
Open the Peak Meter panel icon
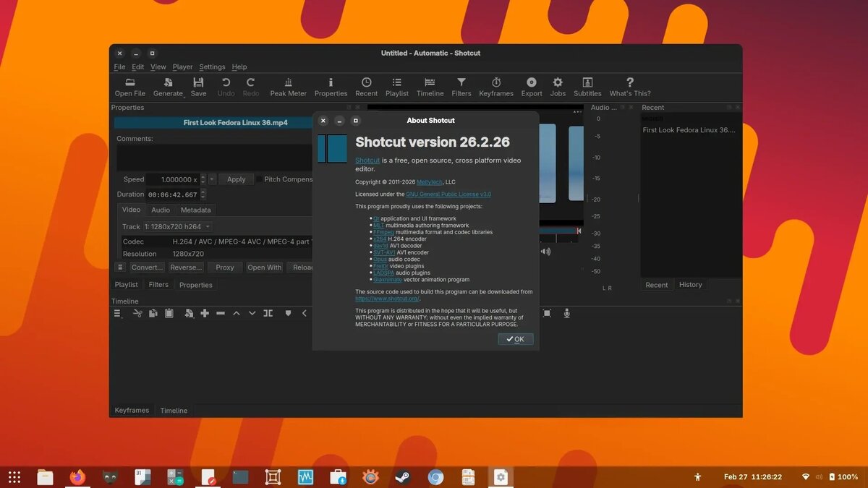click(289, 82)
